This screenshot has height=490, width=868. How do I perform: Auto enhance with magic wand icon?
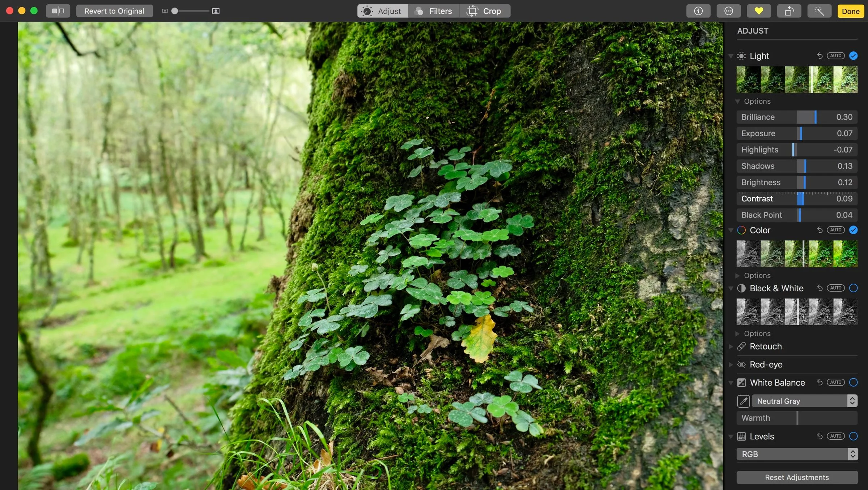point(819,11)
